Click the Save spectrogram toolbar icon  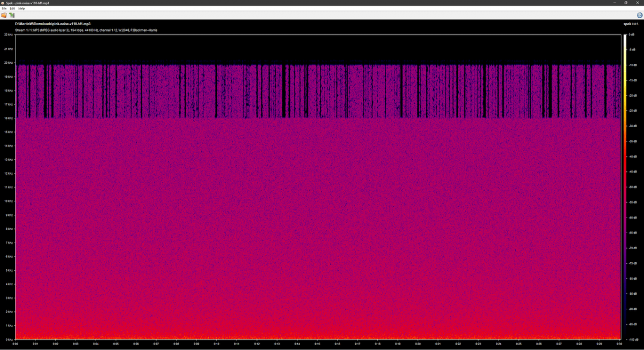(x=11, y=15)
